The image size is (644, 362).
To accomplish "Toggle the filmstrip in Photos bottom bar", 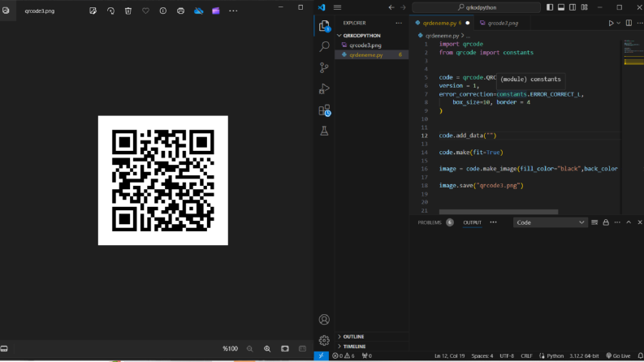I will tap(4, 348).
